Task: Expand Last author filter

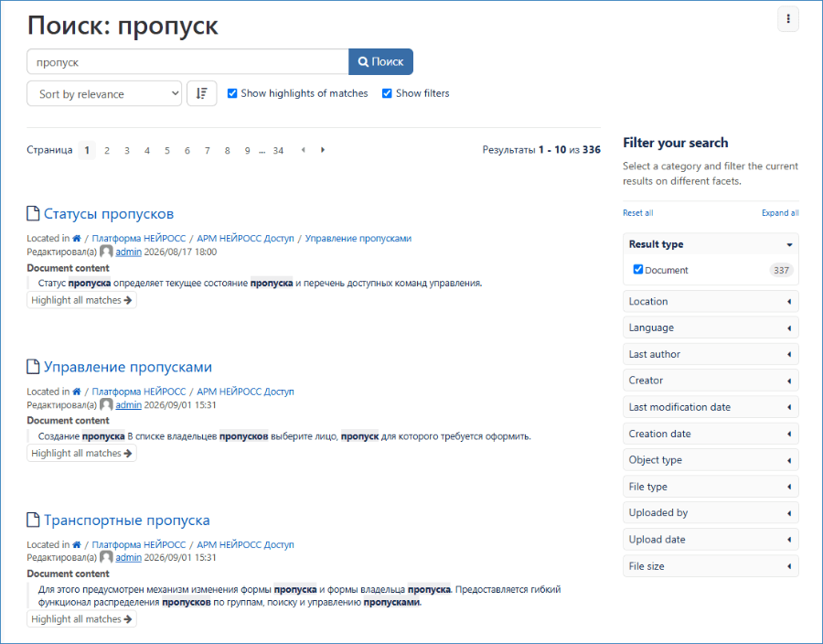Action: pyautogui.click(x=711, y=354)
